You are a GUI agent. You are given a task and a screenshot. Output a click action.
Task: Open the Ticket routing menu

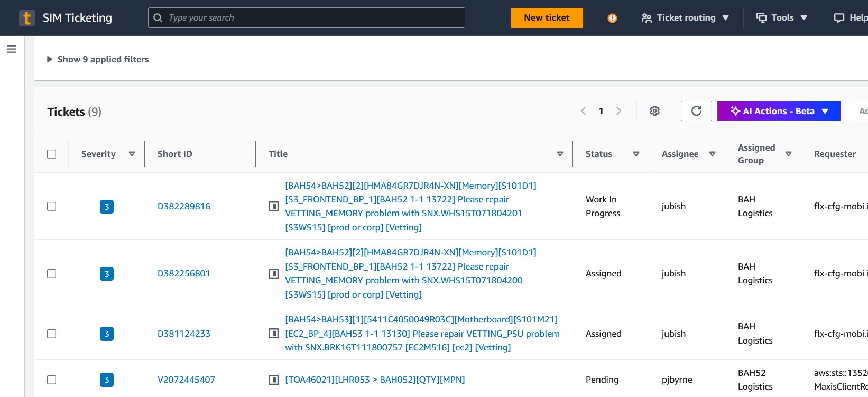(x=685, y=18)
